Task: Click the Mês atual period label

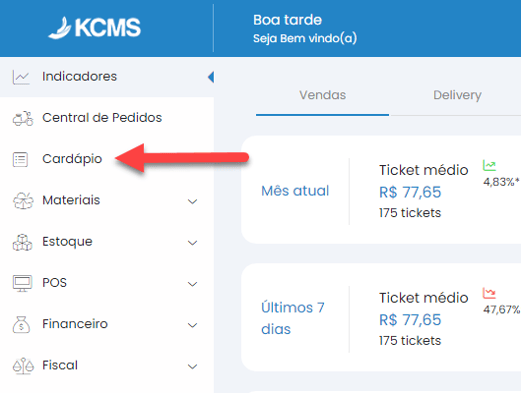Action: (x=295, y=191)
